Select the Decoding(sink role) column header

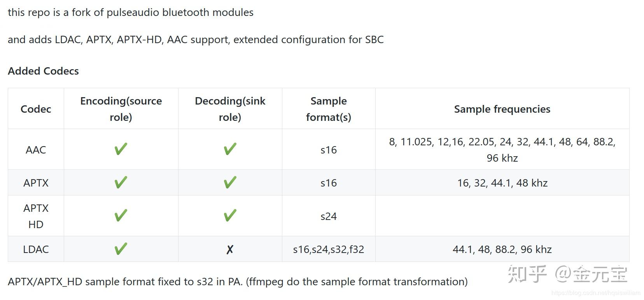pos(230,109)
